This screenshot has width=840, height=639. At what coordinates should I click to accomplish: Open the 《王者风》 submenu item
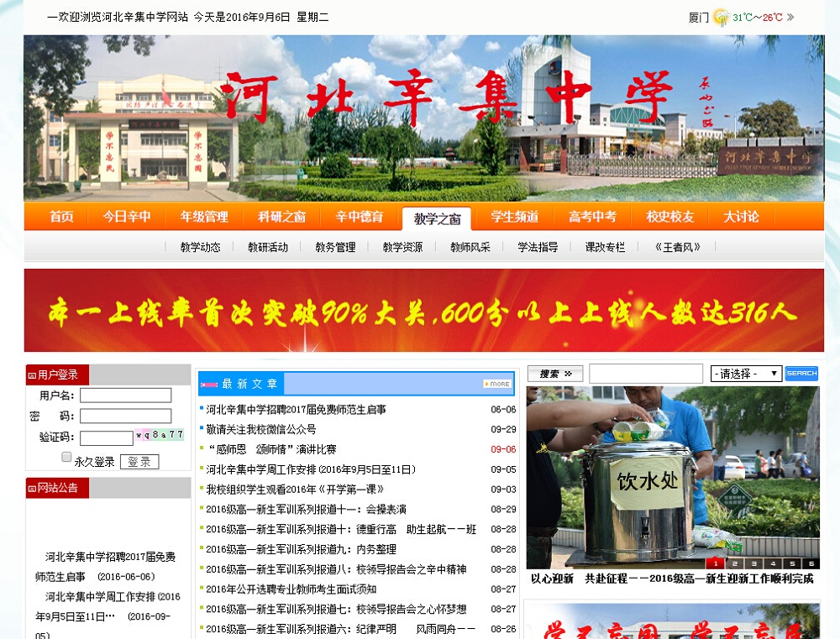(678, 247)
